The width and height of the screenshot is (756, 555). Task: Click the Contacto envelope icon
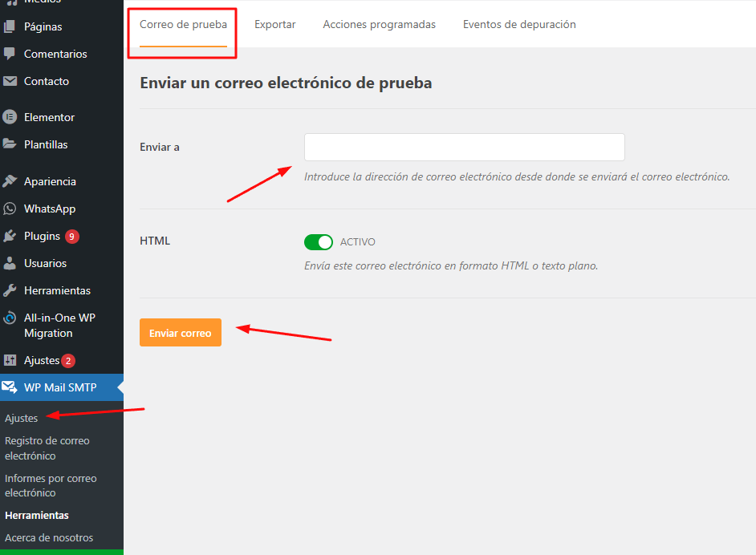pos(10,81)
